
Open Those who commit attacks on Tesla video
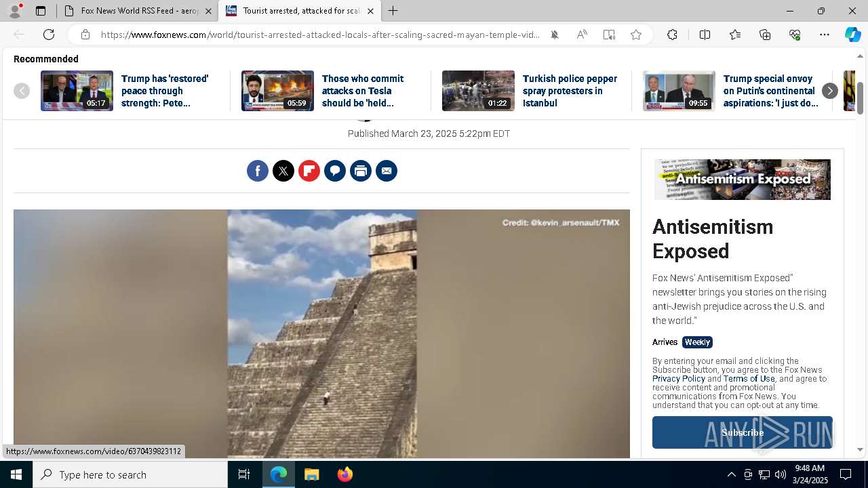point(363,91)
